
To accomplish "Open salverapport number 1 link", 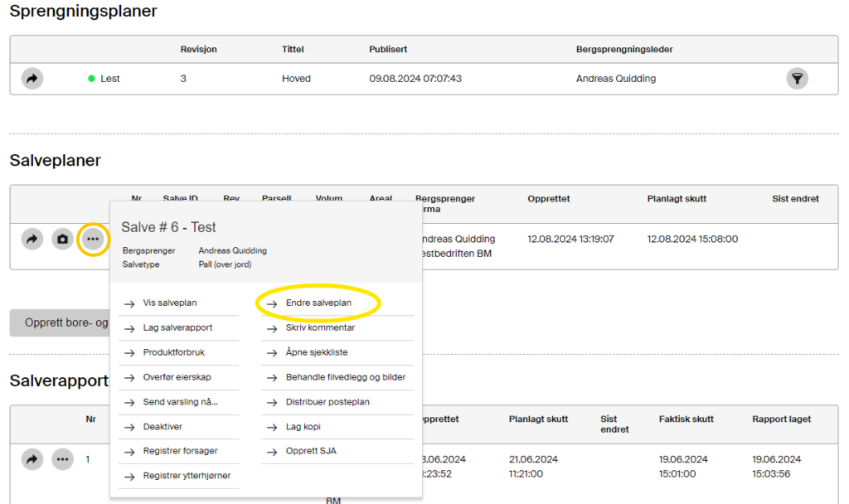I will pyautogui.click(x=88, y=460).
